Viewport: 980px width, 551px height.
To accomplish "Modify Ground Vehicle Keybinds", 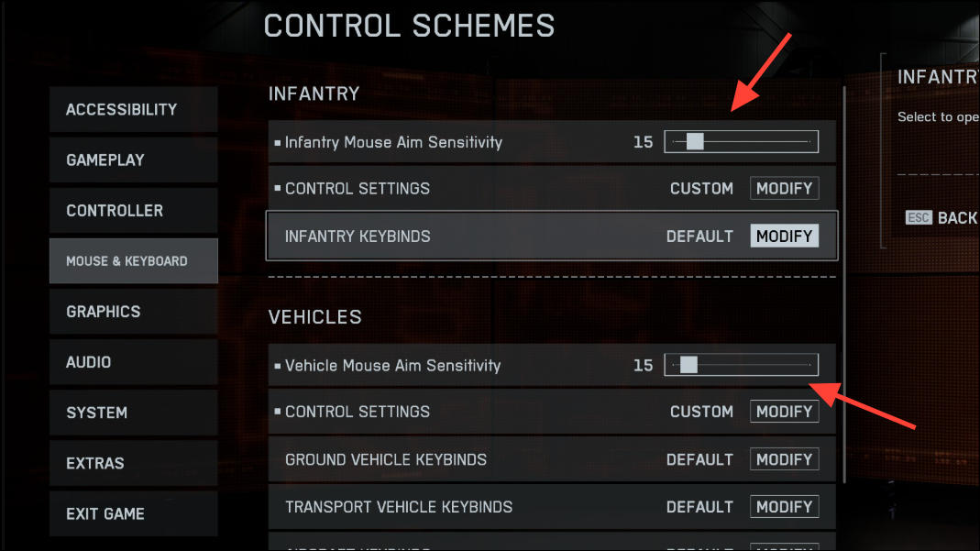I will (x=785, y=460).
